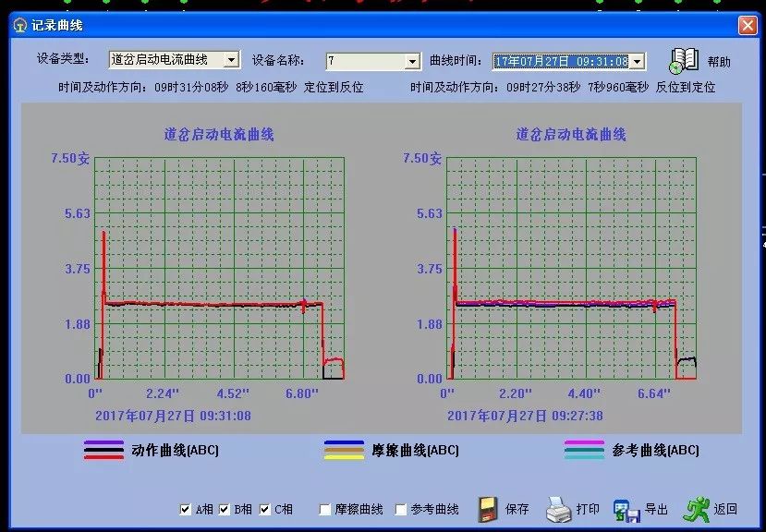This screenshot has width=766, height=532.
Task: Close the 记录曲线 window
Action: (x=748, y=25)
